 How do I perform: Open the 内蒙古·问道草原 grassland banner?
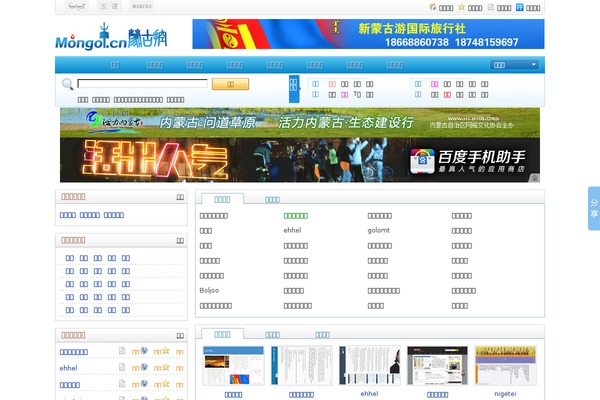300,122
